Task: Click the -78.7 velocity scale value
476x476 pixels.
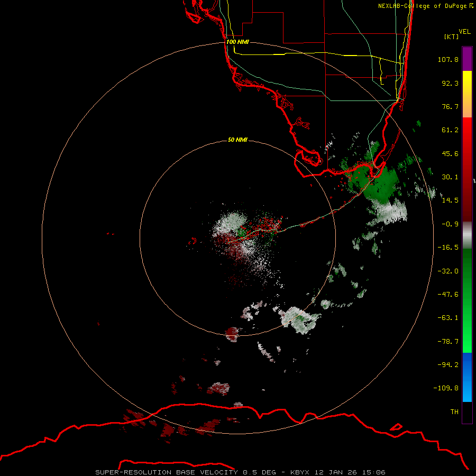Action: (x=448, y=342)
